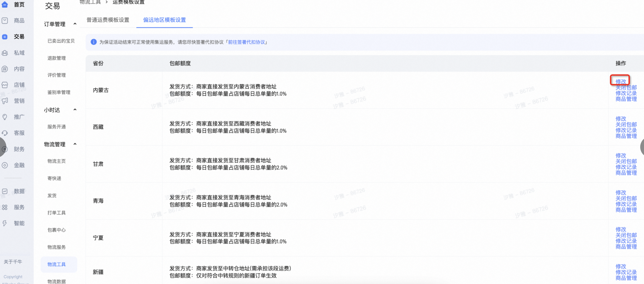The image size is (644, 284).
Task: Open 物流工具 in the side menu
Action: (57, 264)
